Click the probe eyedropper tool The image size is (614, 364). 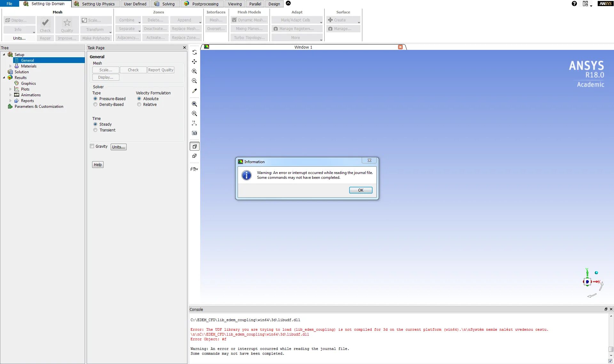(x=194, y=91)
